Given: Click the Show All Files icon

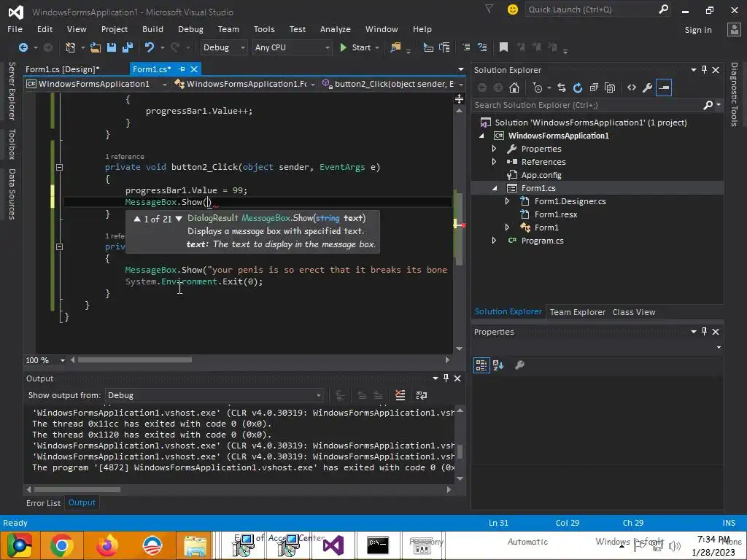Looking at the screenshot, I should (x=610, y=87).
